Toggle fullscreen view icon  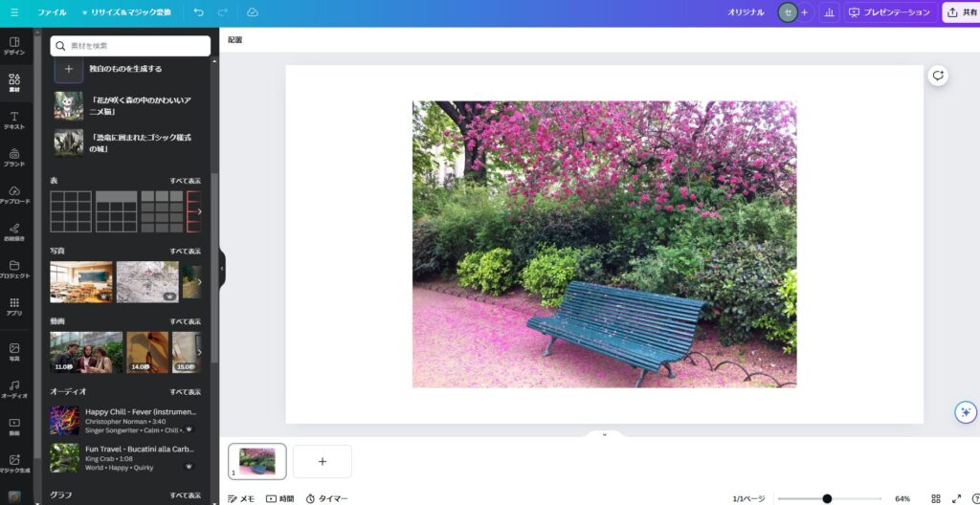pos(956,498)
